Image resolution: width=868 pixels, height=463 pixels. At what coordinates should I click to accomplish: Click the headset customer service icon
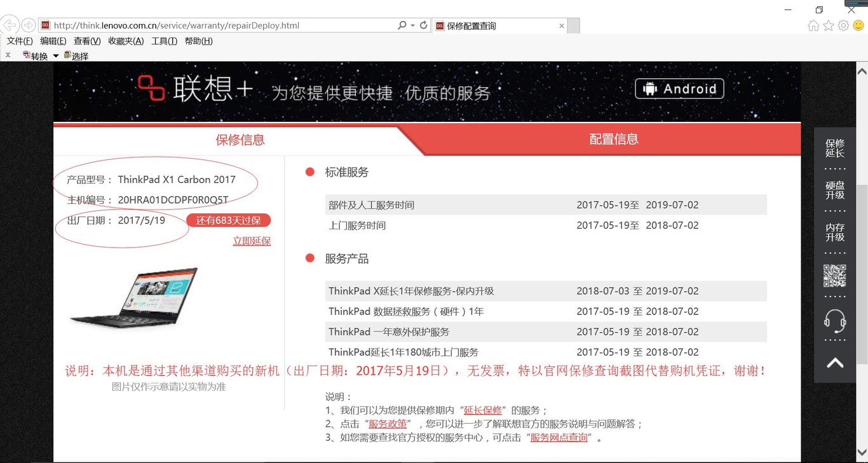point(835,320)
